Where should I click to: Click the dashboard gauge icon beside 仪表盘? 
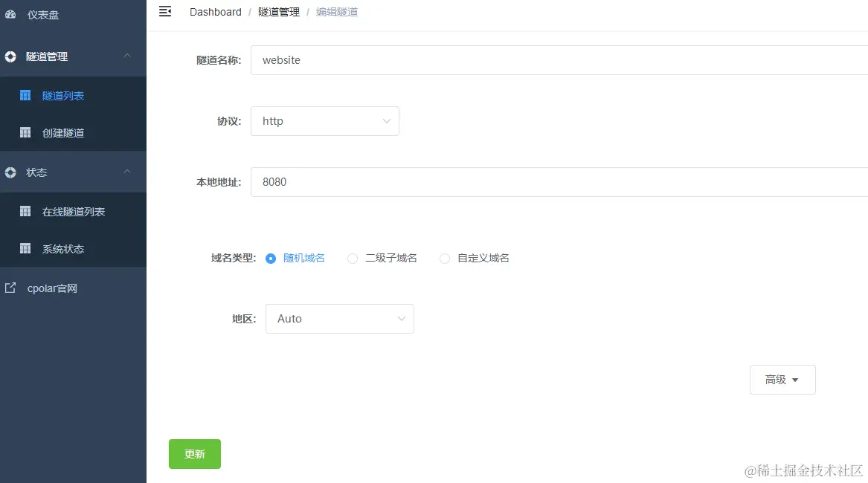click(x=10, y=15)
